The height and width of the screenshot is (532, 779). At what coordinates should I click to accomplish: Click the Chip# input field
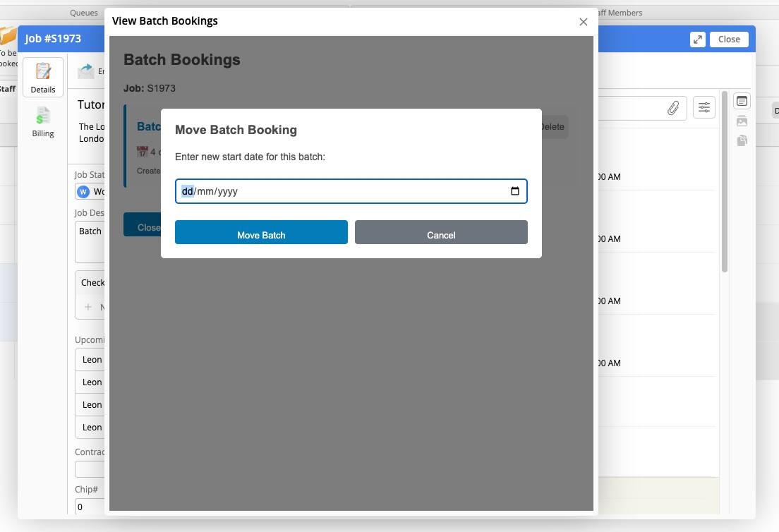[90, 506]
